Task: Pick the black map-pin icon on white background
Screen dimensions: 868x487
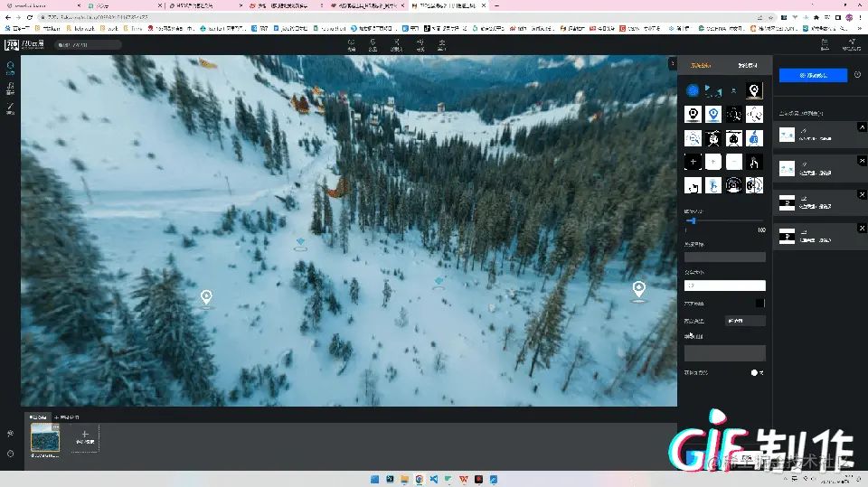Action: (x=693, y=115)
